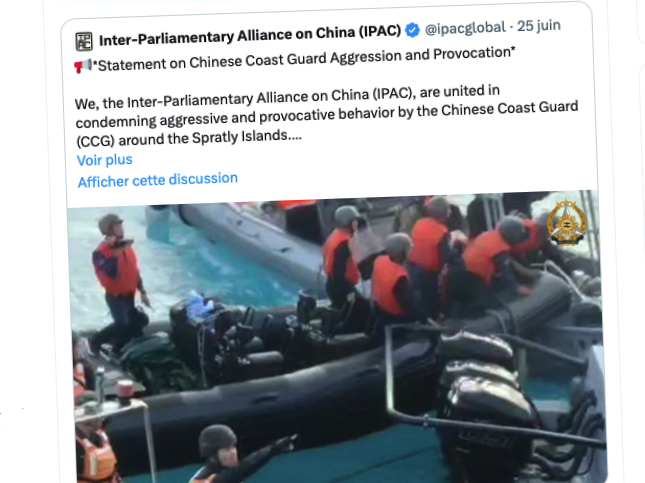This screenshot has width=645, height=483.
Task: Open the coast guard boats photo
Action: pyautogui.click(x=335, y=337)
